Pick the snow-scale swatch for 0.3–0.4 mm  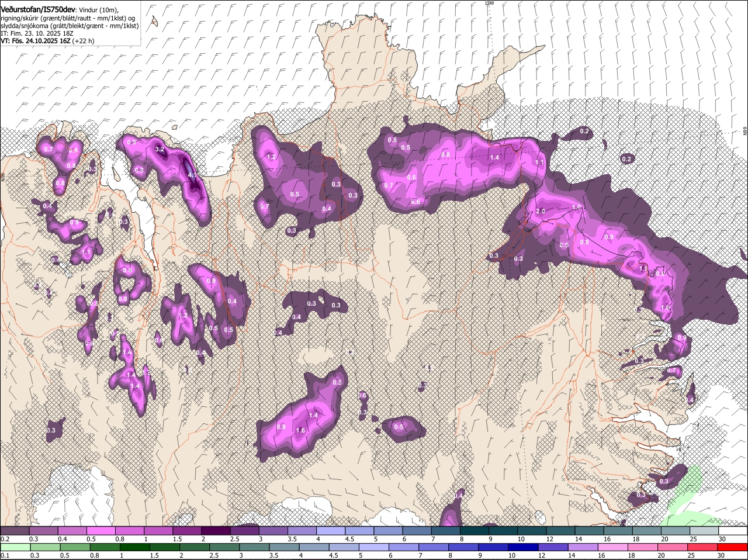43,531
